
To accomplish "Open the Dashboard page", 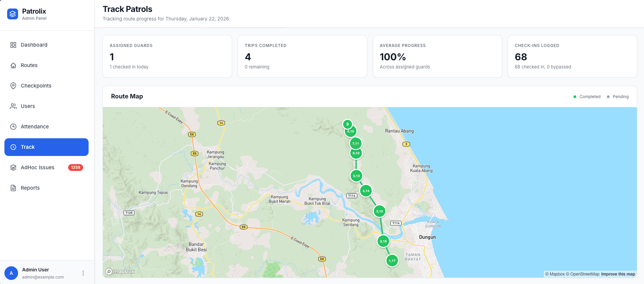I will tap(46, 45).
